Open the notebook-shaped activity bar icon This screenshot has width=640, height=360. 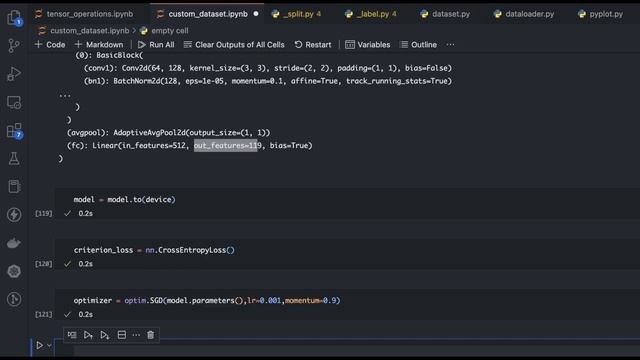point(14,187)
